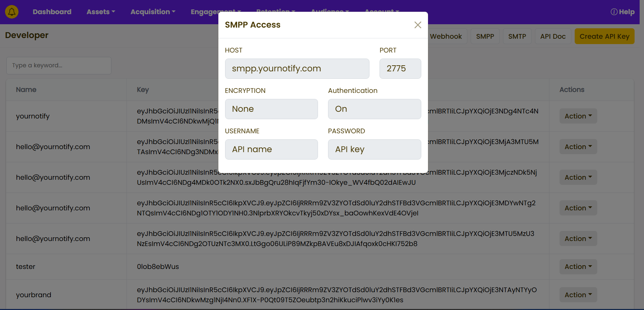
Task: Click the keyword search field
Action: click(59, 65)
